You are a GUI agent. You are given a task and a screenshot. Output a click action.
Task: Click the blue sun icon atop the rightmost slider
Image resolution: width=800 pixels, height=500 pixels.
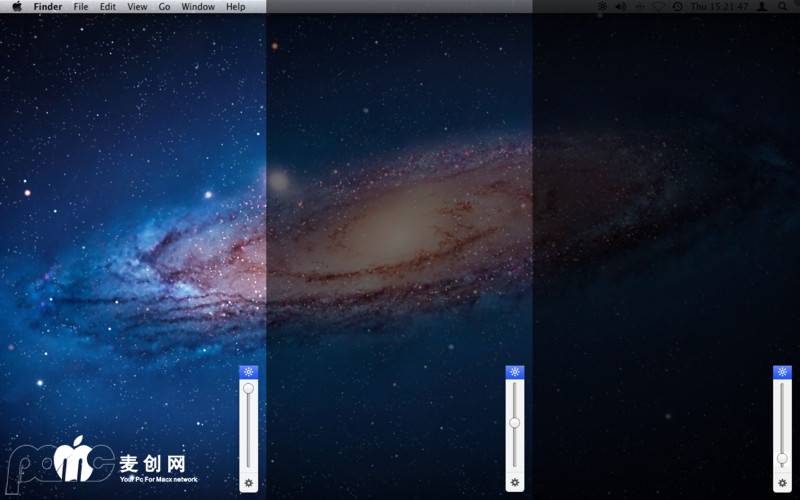coord(782,372)
